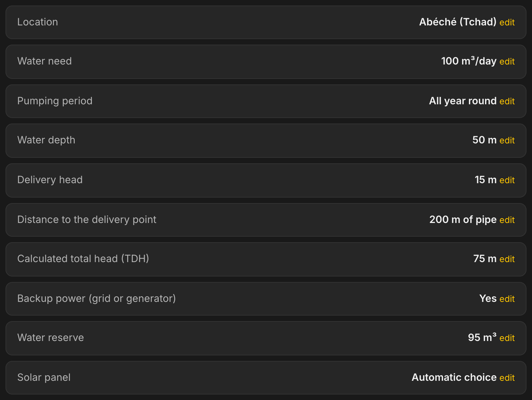This screenshot has width=532, height=400.
Task: Click the 100 m³/day value text
Action: 469,61
